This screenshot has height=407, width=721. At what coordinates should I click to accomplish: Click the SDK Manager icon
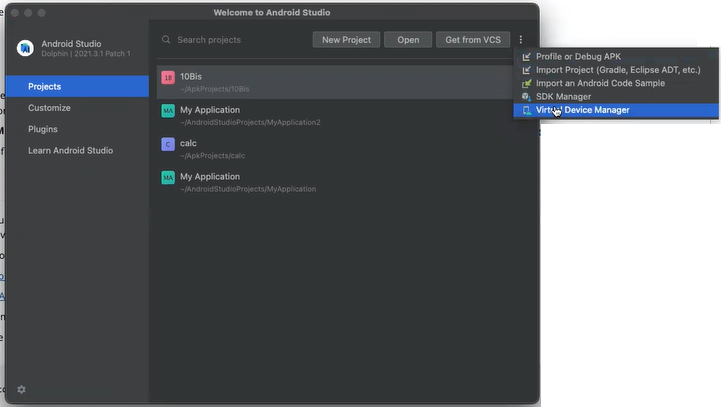(526, 96)
